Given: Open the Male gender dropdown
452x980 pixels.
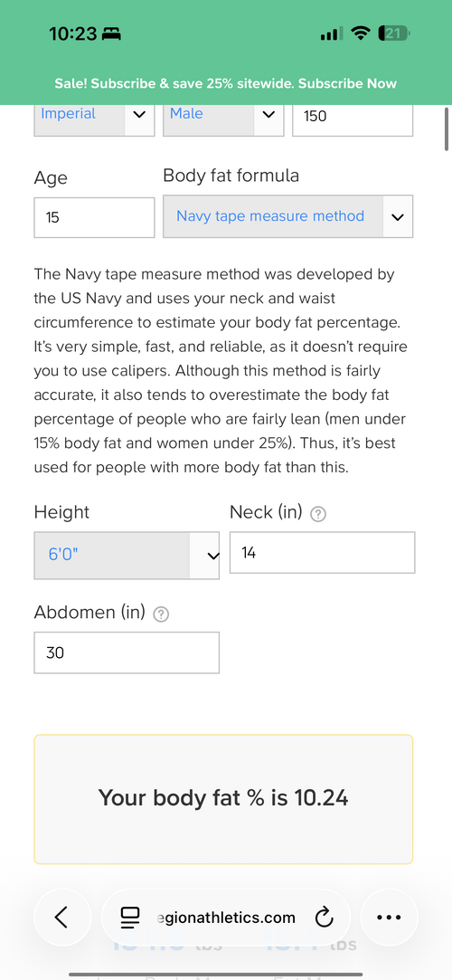Looking at the screenshot, I should point(223,116).
